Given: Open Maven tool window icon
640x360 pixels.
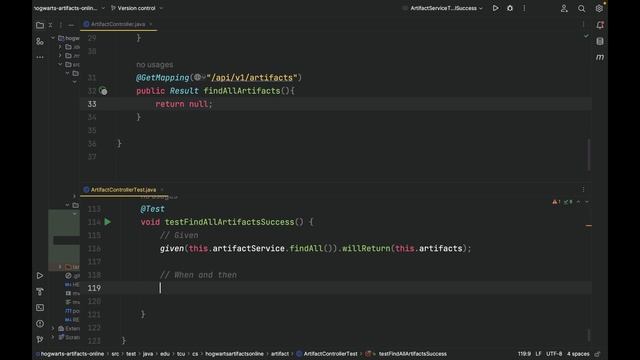Looking at the screenshot, I should 600,57.
